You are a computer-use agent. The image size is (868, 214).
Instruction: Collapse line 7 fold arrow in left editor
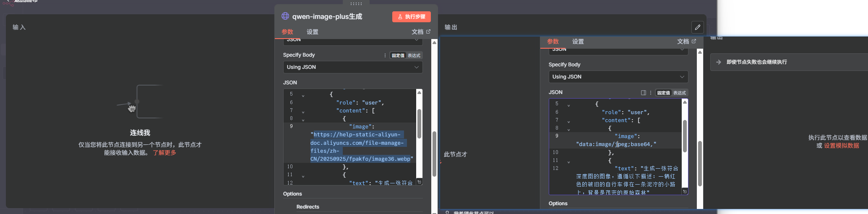click(303, 112)
